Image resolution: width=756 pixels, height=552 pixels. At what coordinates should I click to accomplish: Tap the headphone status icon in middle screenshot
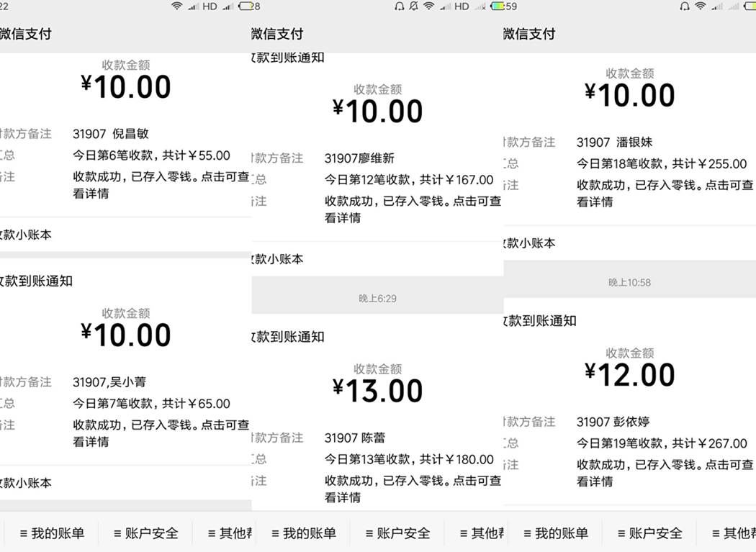click(x=399, y=6)
